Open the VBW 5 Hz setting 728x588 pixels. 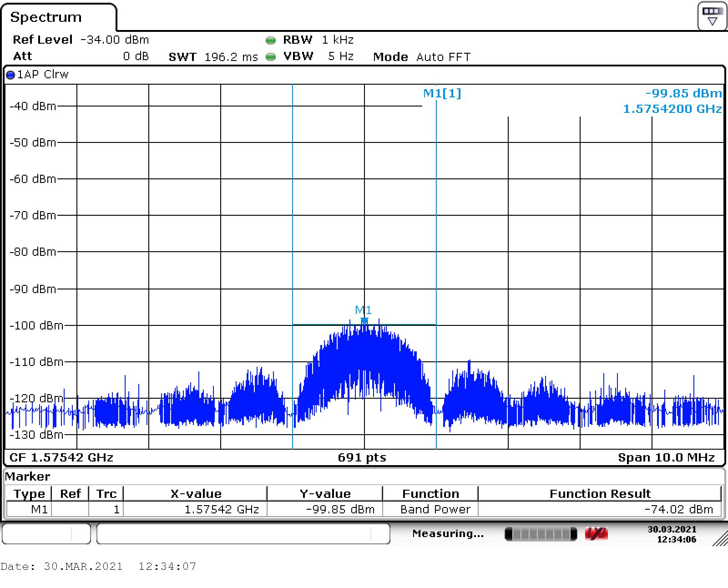(318, 56)
